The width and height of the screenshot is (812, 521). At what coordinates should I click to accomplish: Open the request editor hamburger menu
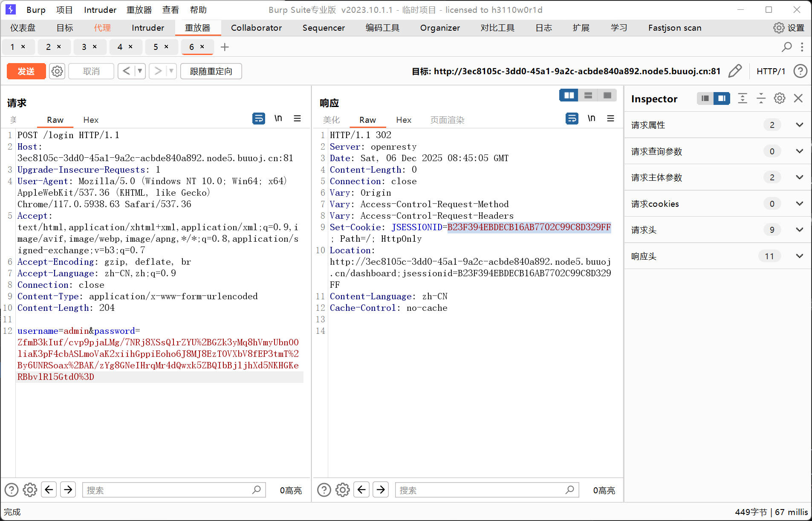(297, 118)
